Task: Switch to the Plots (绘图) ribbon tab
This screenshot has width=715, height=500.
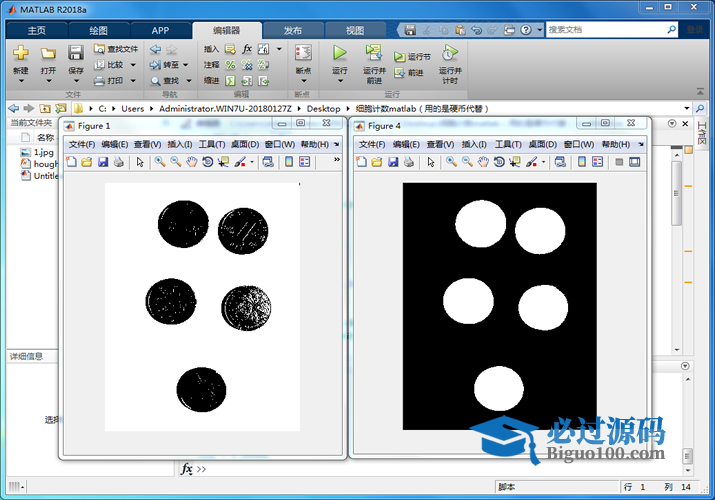Action: click(x=98, y=30)
